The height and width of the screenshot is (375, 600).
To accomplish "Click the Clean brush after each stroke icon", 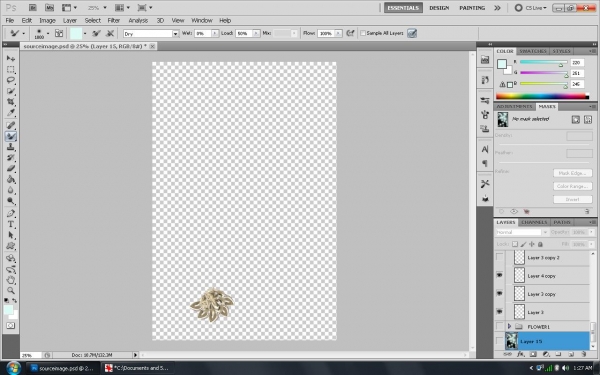I will point(110,33).
